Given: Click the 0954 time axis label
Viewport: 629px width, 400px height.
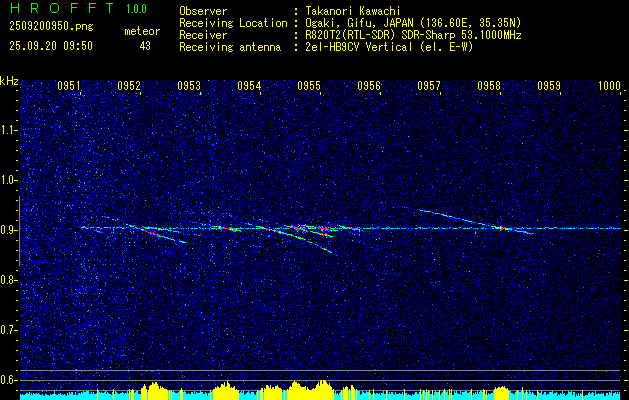Looking at the screenshot, I should pyautogui.click(x=249, y=85).
